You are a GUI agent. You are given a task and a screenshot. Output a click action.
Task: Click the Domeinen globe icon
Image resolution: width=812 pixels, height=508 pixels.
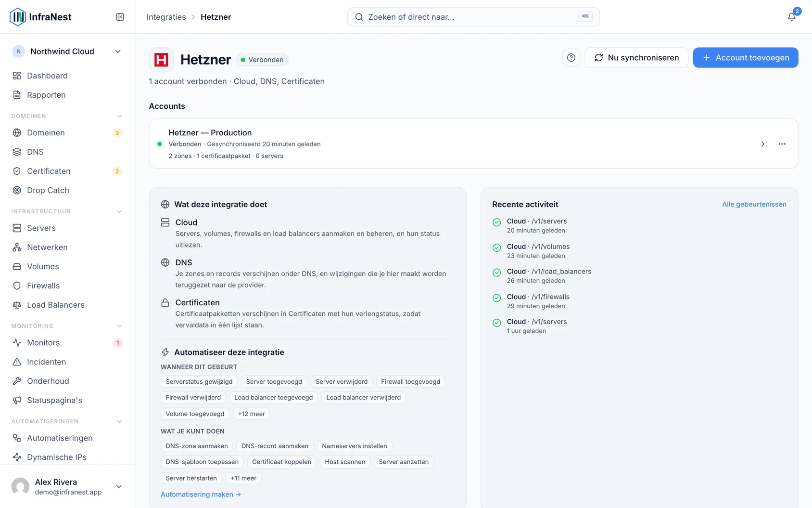[x=17, y=132]
